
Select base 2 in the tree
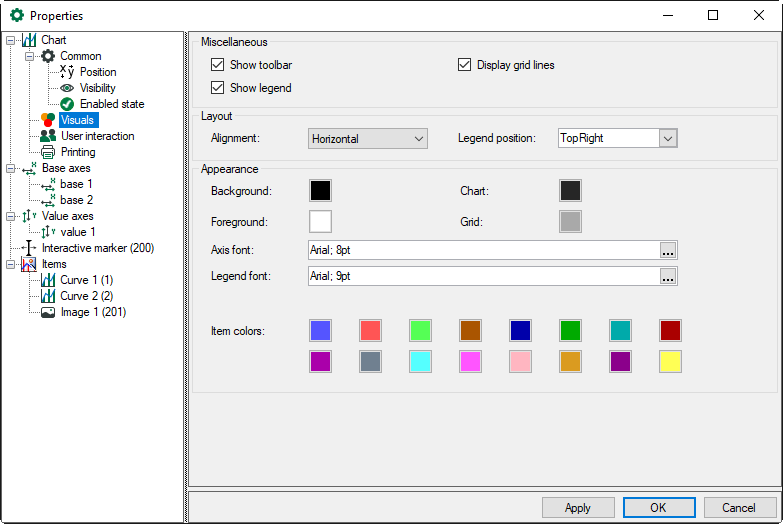click(76, 200)
